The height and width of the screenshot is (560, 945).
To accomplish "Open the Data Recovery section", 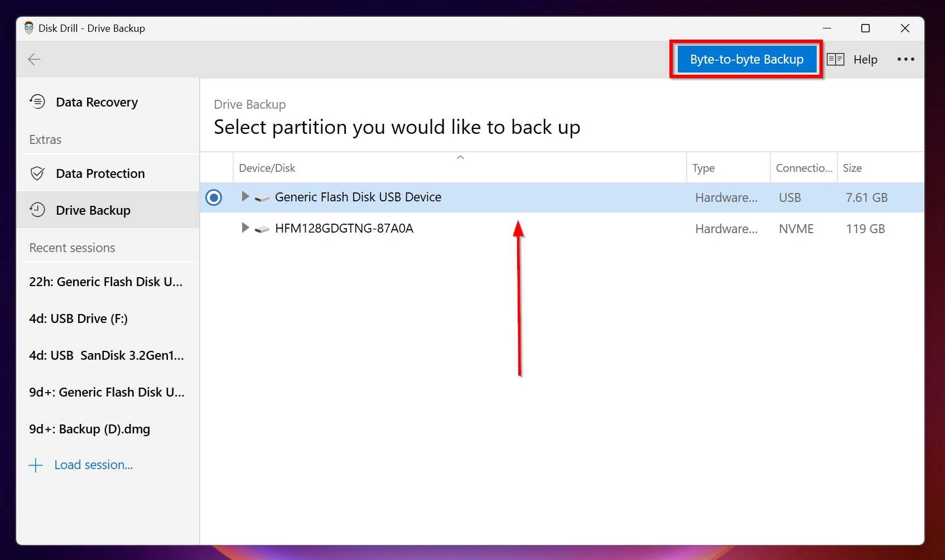I will click(108, 102).
